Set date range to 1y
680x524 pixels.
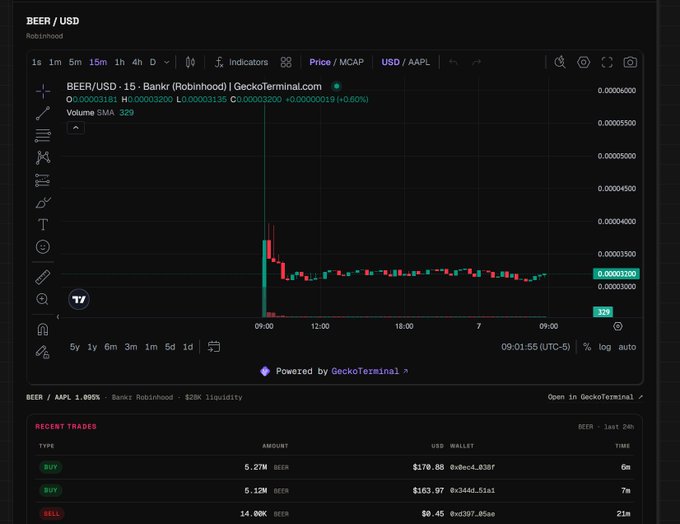[x=92, y=347]
